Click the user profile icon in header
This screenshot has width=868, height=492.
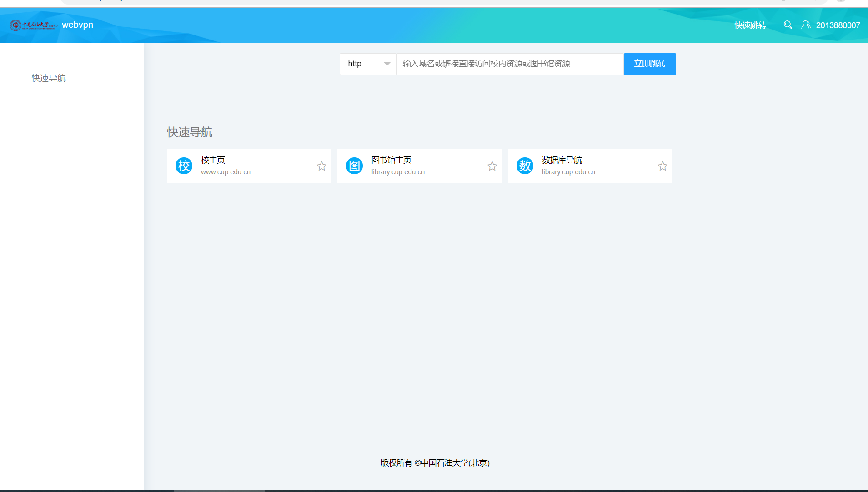pos(805,25)
